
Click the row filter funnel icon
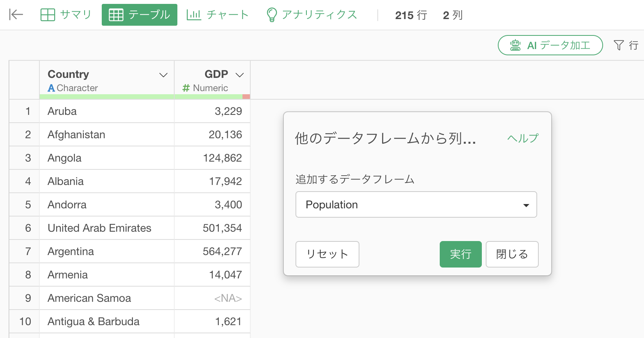click(619, 45)
